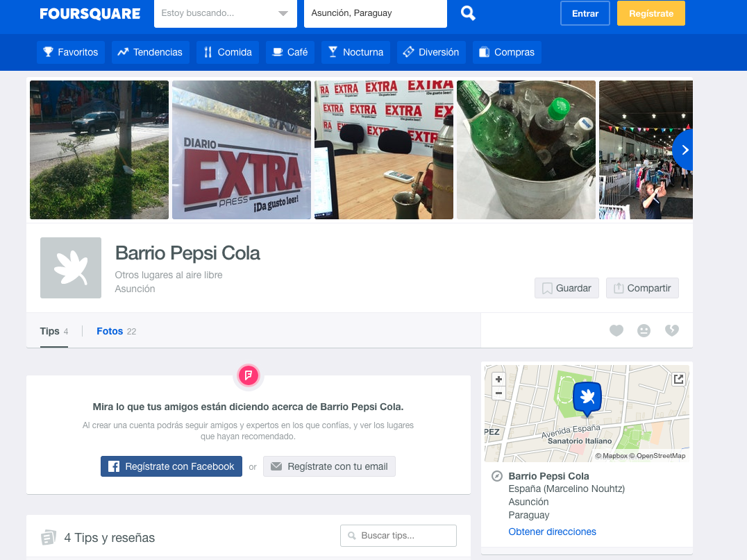Click the compass icon beside address
Screen dimensions: 747x560
pyautogui.click(x=497, y=476)
